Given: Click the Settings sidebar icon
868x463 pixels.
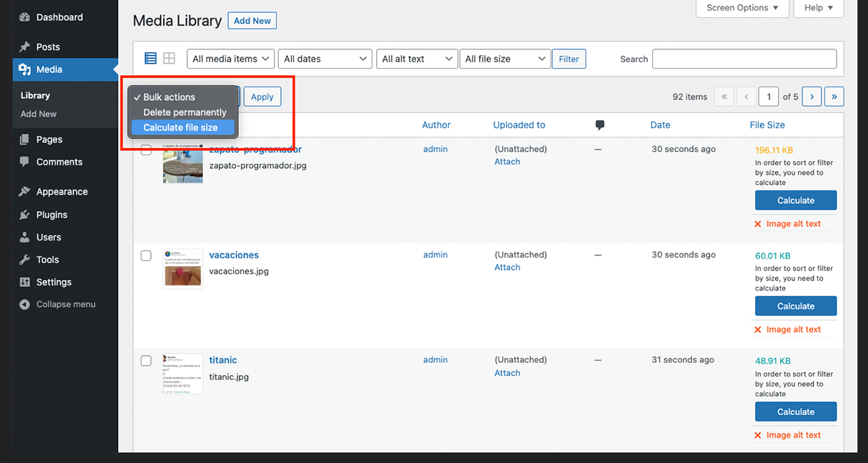Looking at the screenshot, I should 25,282.
